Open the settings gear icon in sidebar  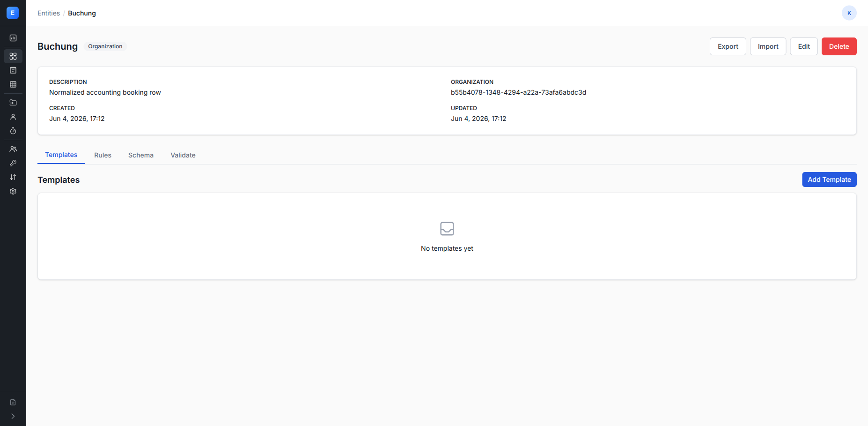tap(13, 191)
